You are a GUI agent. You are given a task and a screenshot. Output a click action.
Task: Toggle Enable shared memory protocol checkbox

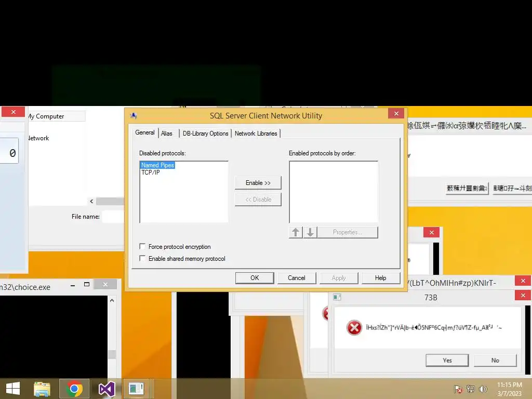[x=142, y=258]
